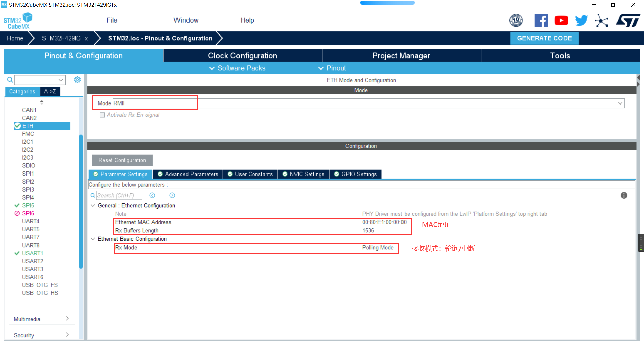Select I2C1 in peripheral list
The width and height of the screenshot is (644, 345).
pyautogui.click(x=28, y=142)
